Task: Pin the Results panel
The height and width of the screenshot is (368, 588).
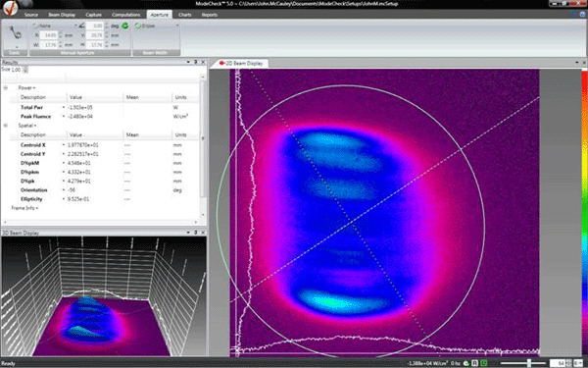Action: tap(195, 62)
